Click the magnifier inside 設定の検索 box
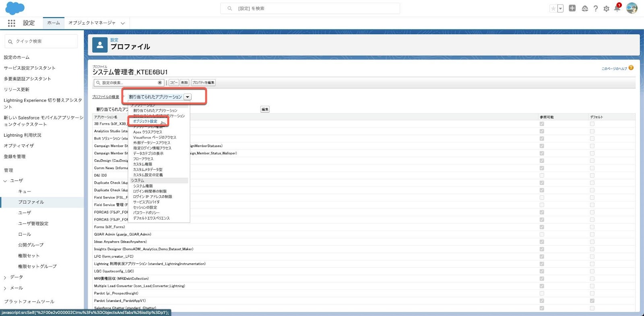This screenshot has height=316, width=644. click(98, 83)
